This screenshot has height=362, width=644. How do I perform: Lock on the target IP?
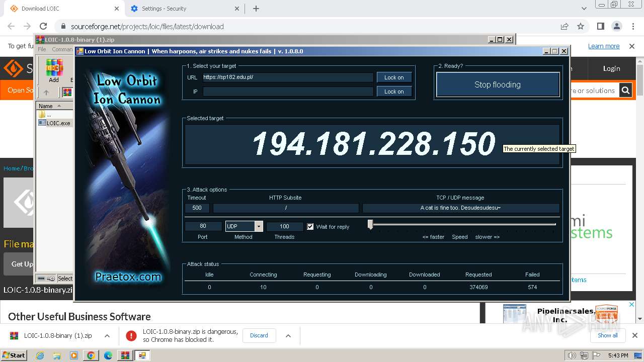[394, 92]
